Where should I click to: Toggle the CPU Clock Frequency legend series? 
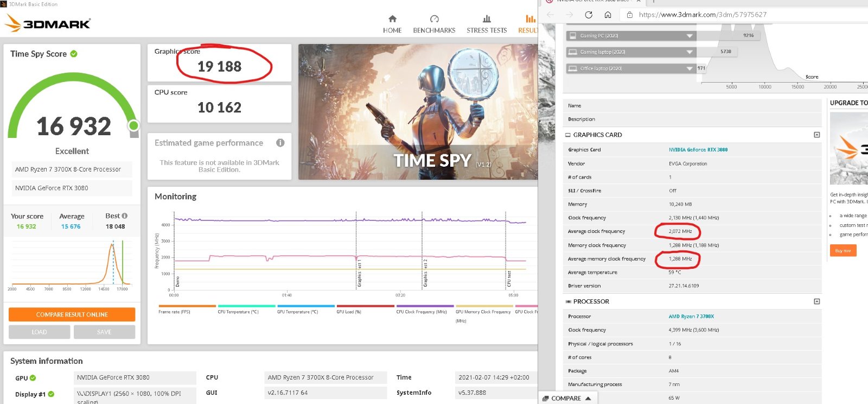[x=425, y=309]
